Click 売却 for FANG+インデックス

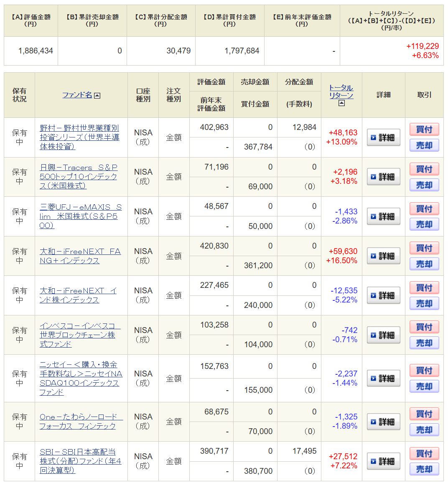click(x=424, y=264)
